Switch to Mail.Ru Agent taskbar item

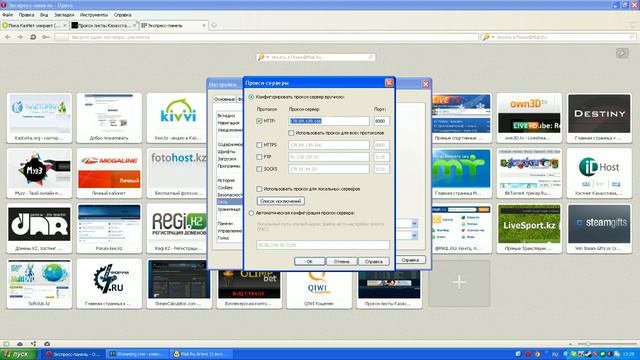point(202,354)
